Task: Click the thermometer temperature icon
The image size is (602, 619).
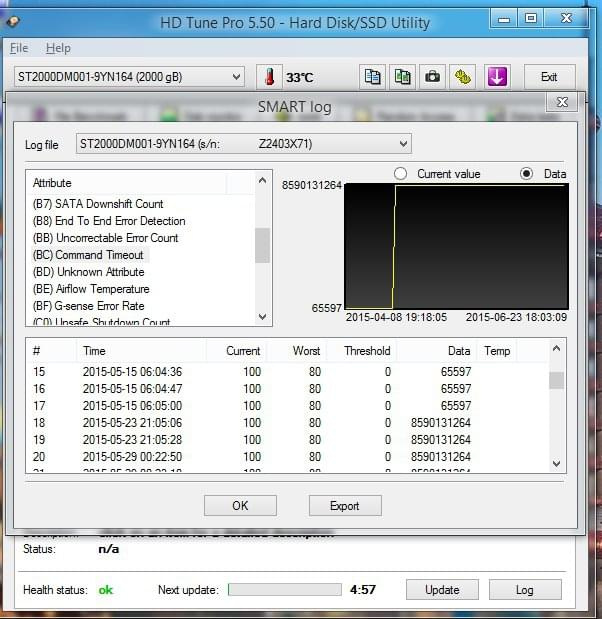Action: 269,77
